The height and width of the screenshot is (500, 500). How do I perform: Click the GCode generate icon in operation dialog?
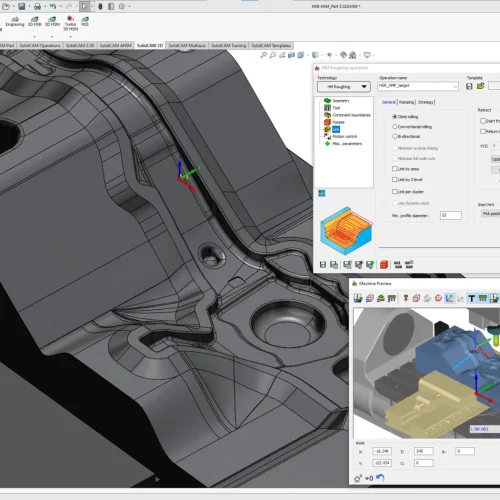tap(398, 265)
